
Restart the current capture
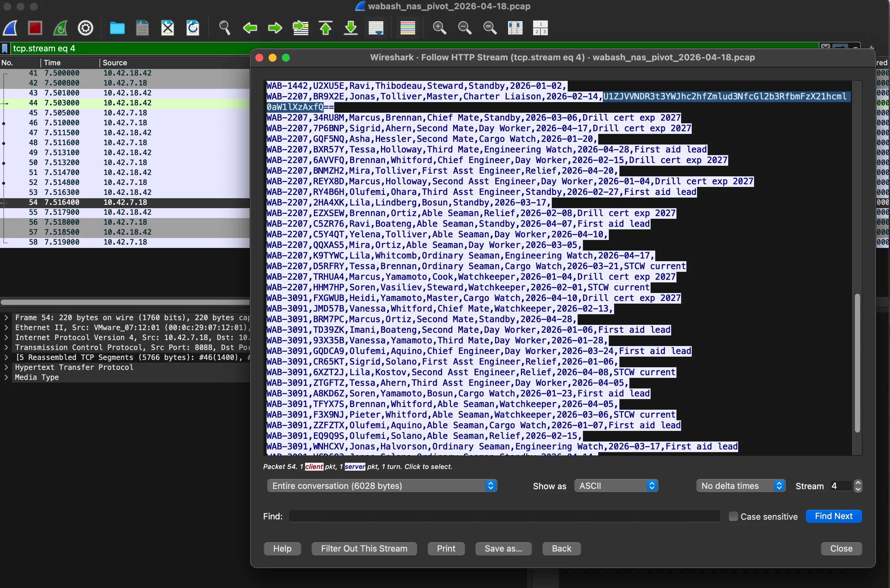60,28
